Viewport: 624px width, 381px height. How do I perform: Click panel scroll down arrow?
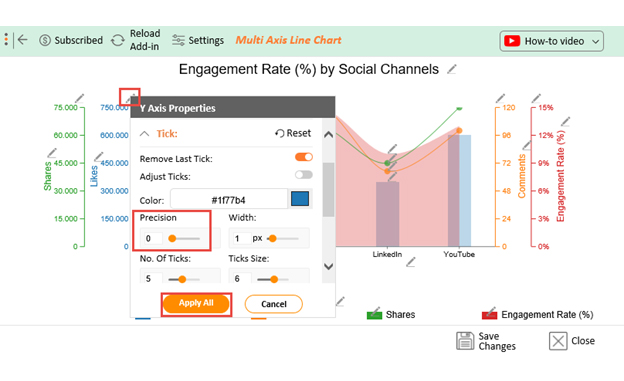pos(328,266)
